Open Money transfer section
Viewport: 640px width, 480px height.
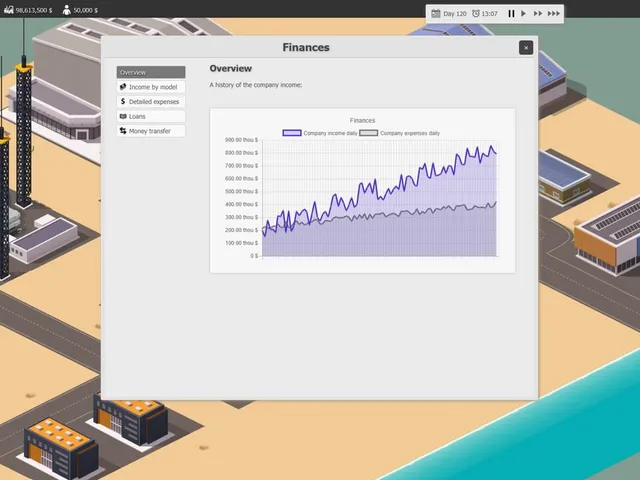(x=151, y=131)
